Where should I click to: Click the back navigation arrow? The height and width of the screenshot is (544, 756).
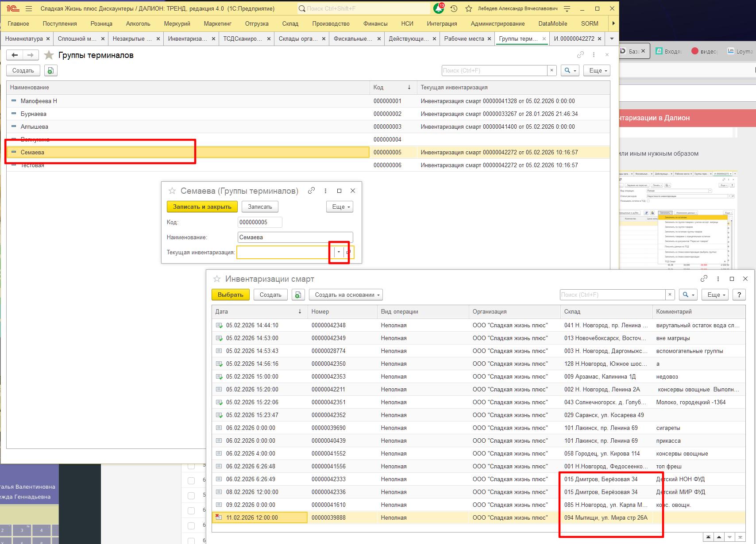(x=15, y=55)
